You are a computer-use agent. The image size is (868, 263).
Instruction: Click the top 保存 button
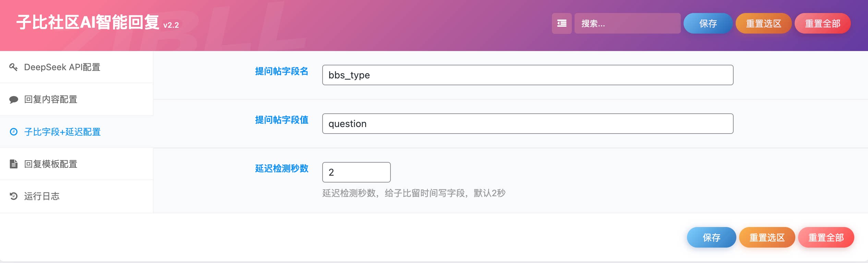pyautogui.click(x=708, y=23)
